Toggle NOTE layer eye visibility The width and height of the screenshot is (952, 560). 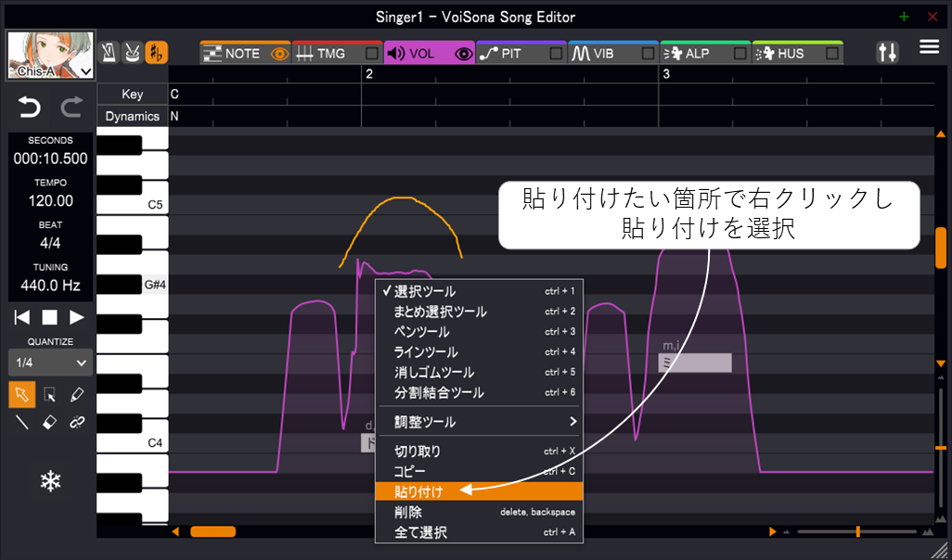280,54
